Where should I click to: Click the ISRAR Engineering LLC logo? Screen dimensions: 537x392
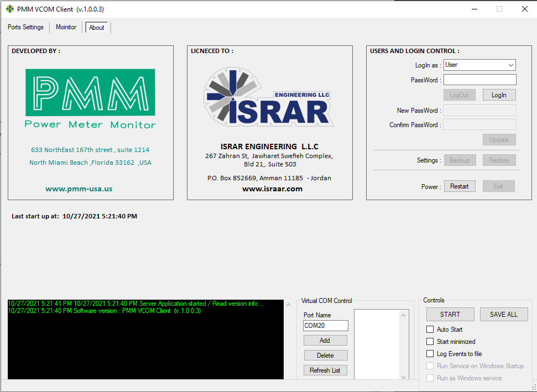[x=269, y=97]
